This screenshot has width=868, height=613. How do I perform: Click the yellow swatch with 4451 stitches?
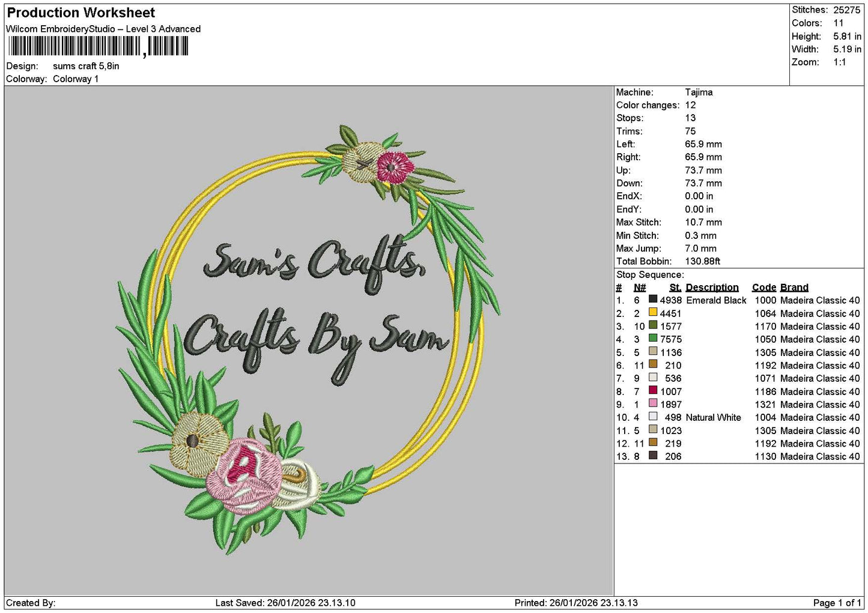[x=653, y=312]
